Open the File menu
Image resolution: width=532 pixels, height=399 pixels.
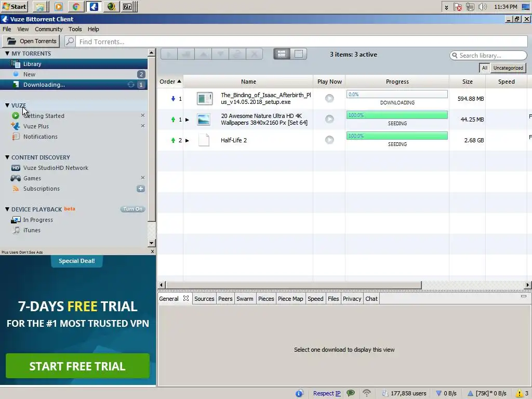(7, 29)
